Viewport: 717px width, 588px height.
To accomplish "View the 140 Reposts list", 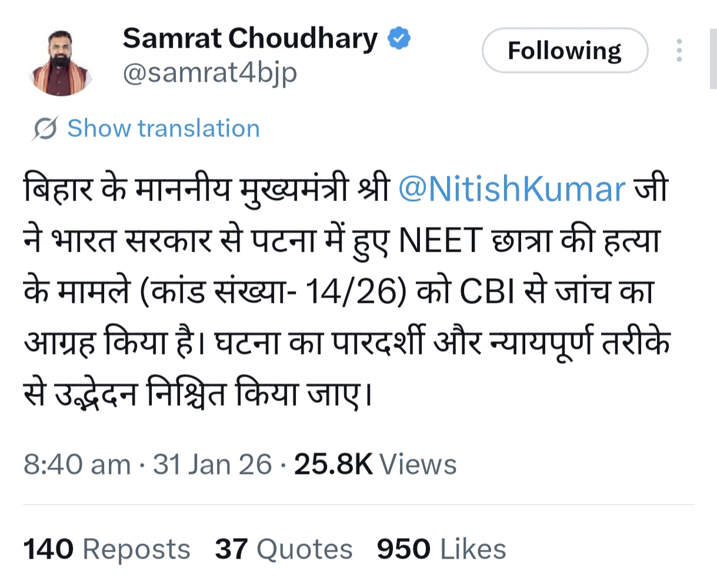I will pyautogui.click(x=107, y=549).
